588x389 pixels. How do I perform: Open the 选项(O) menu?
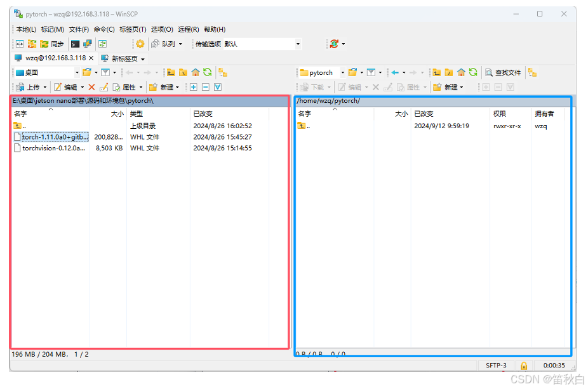tap(162, 29)
